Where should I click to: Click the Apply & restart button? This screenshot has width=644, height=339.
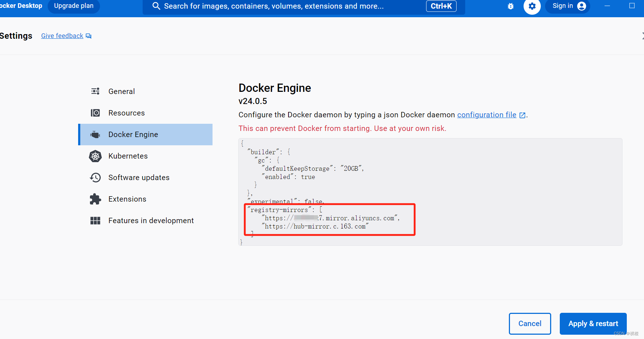593,324
